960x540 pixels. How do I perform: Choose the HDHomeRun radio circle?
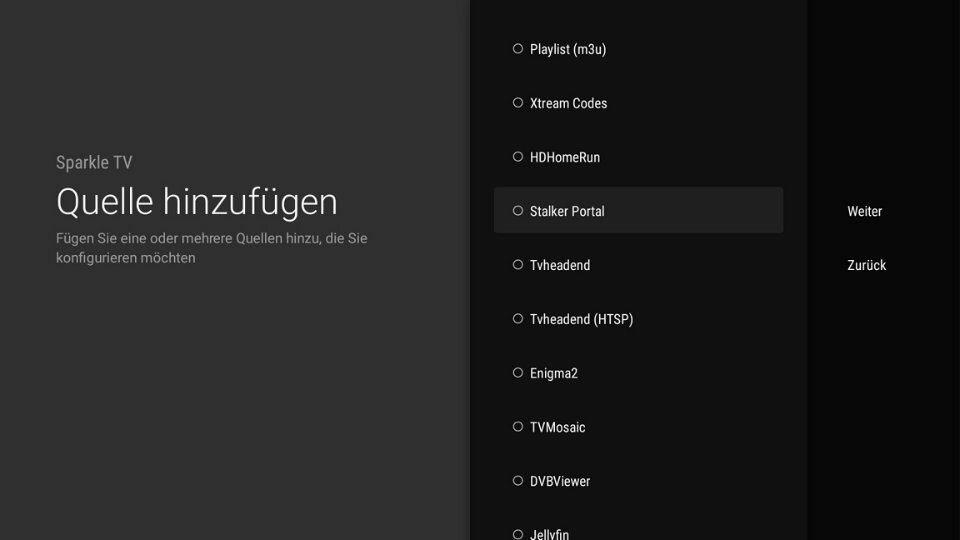click(x=518, y=156)
